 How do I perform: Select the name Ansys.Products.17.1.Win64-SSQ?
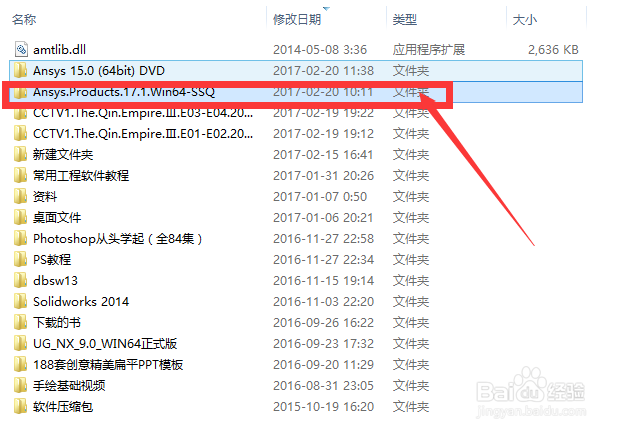[x=124, y=92]
